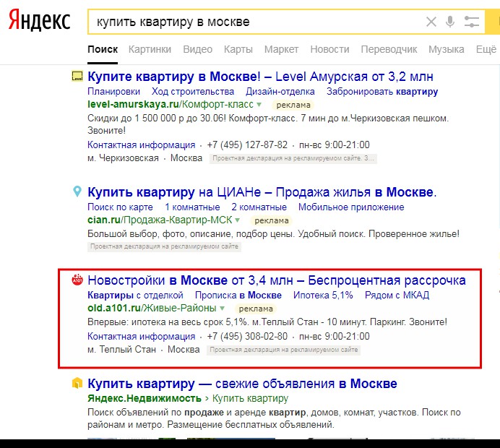Click Проектная декларация label under Черкизовская
This screenshot has height=448, width=500.
(293, 158)
